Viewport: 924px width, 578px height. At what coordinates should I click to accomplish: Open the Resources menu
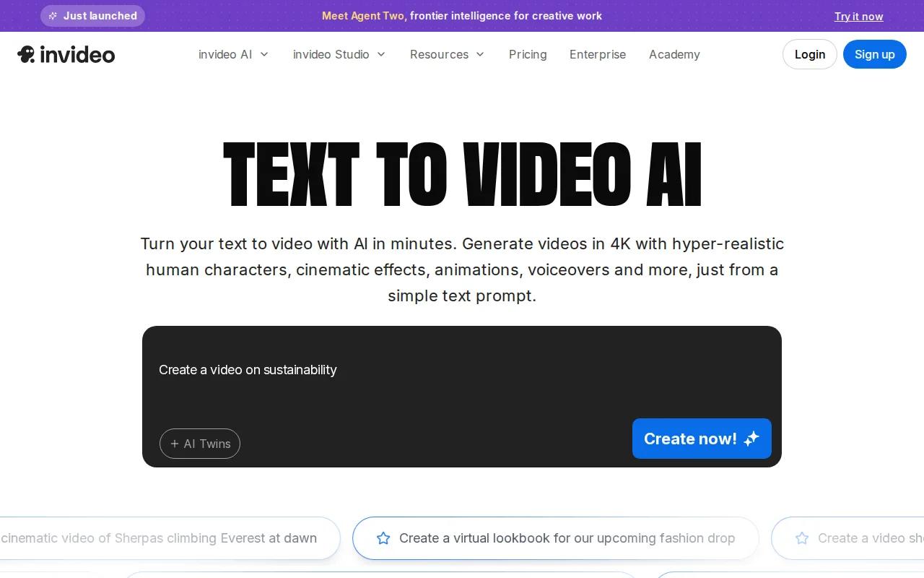pos(448,54)
